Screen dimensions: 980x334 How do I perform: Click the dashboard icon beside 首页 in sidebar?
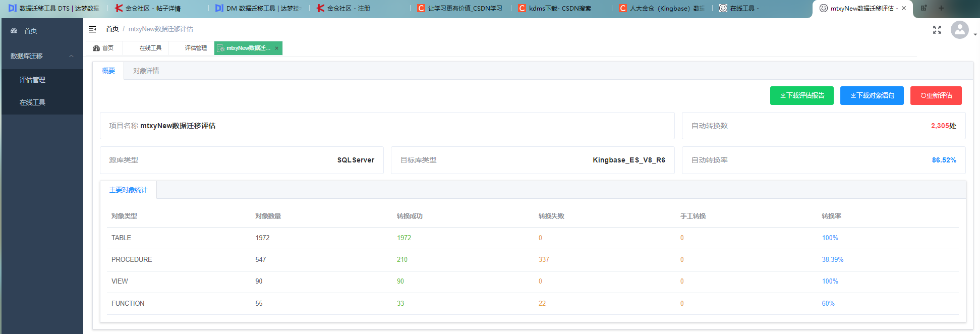point(14,31)
